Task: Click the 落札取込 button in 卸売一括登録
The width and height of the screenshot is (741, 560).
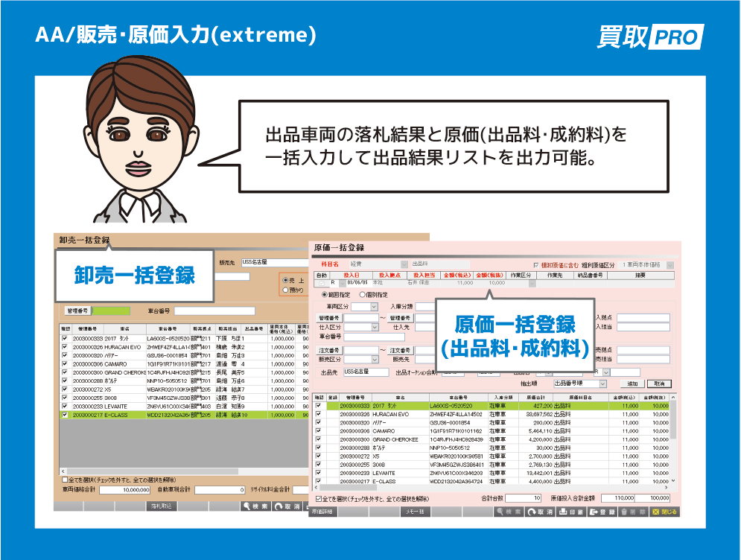Action: click(x=162, y=506)
